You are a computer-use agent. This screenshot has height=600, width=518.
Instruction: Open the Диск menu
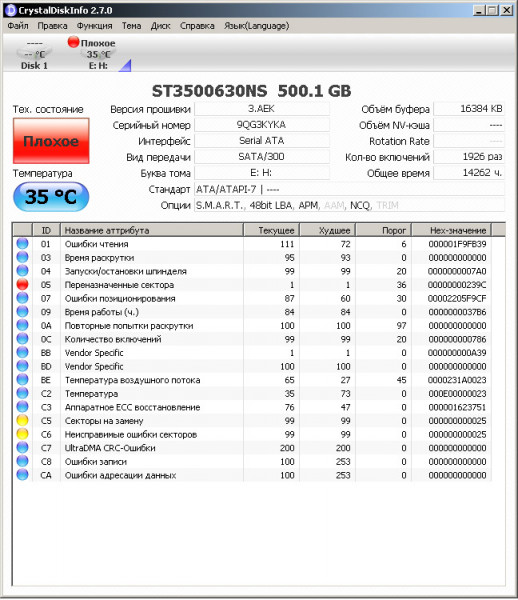[x=160, y=26]
